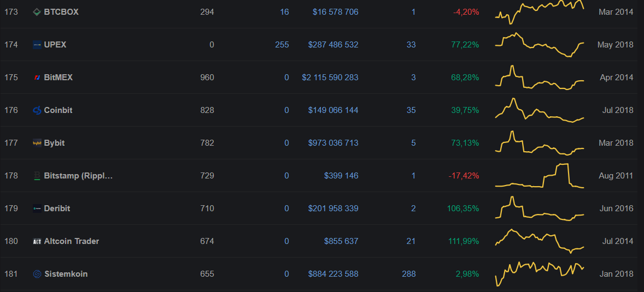Click the 21 markets count for Altcoin Trader

click(x=411, y=241)
